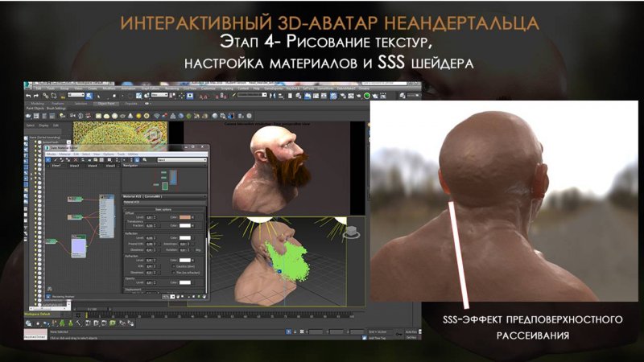Screen dimensions: 644x362
Task: Click the Opacity color swatch
Action: pyautogui.click(x=185, y=283)
